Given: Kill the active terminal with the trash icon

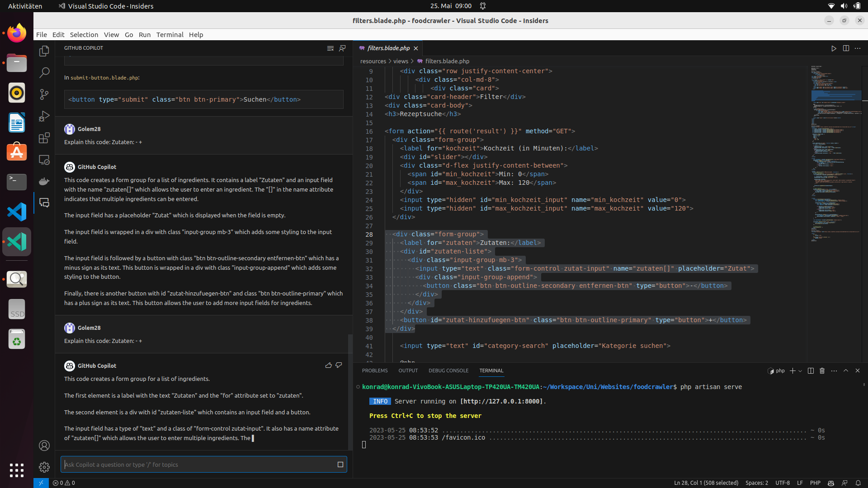Looking at the screenshot, I should (822, 371).
